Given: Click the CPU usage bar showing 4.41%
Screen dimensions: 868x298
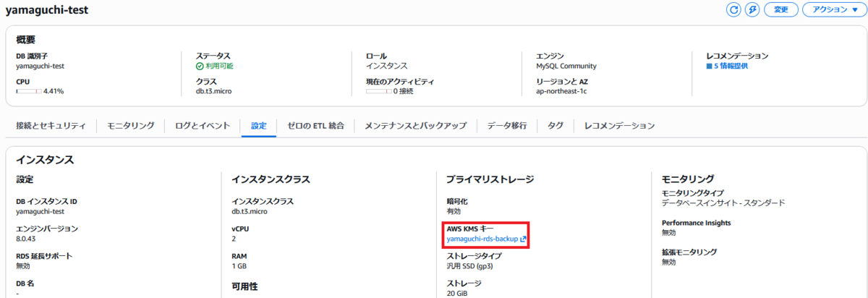Looking at the screenshot, I should pyautogui.click(x=27, y=92).
